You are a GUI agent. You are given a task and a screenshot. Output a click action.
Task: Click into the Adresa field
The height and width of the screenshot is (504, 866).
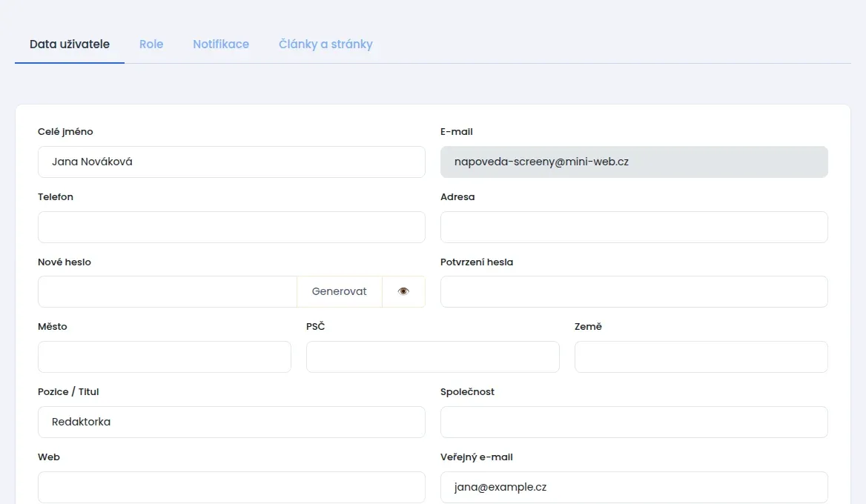pos(634,227)
